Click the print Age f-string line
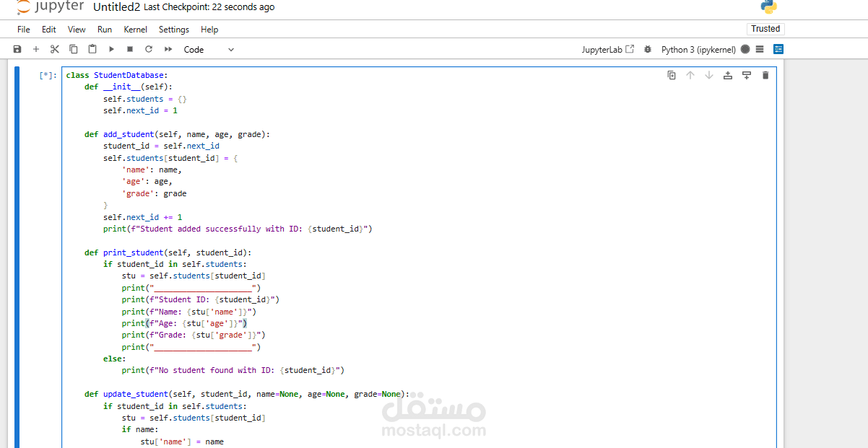Image resolution: width=868 pixels, height=448 pixels. point(184,323)
